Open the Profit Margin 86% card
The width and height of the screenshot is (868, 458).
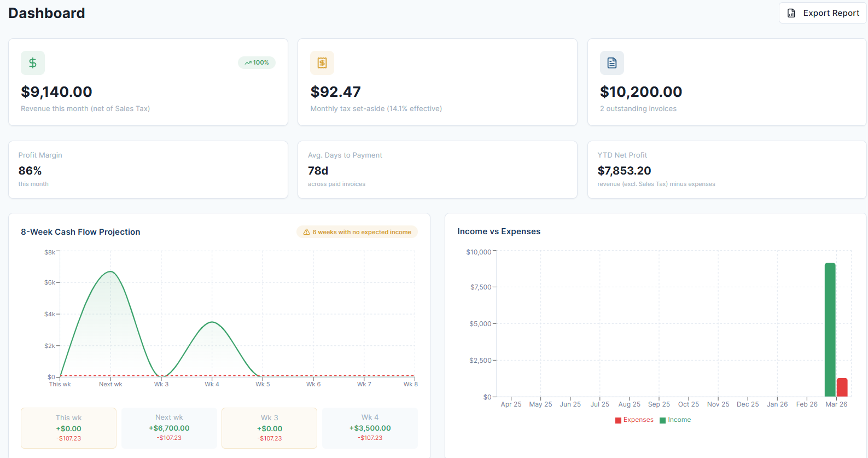tap(148, 170)
